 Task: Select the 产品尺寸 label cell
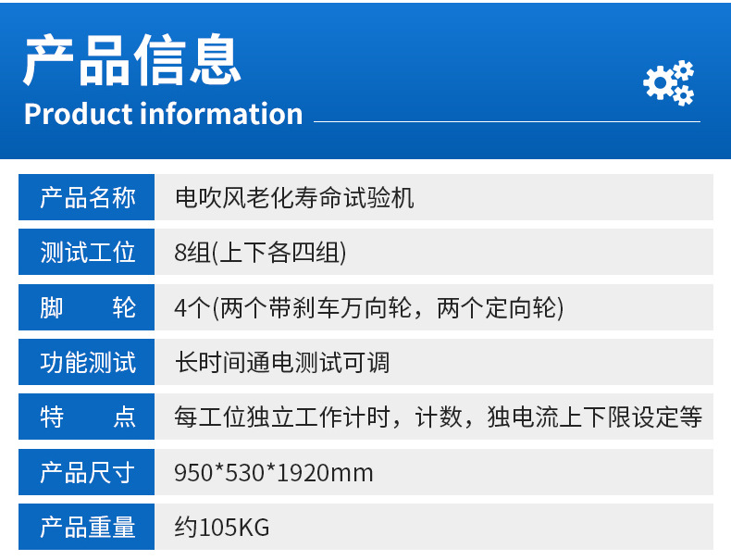[88, 473]
